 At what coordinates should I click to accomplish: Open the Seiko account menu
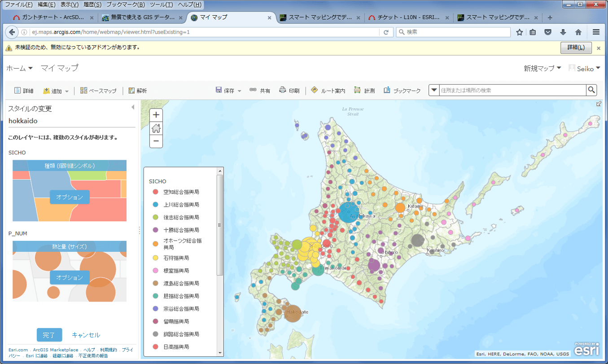[583, 68]
